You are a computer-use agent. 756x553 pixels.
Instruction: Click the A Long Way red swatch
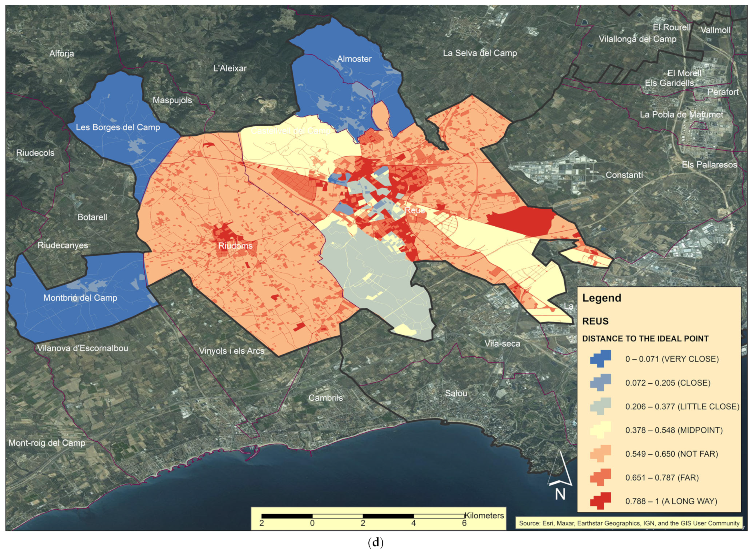click(x=601, y=501)
